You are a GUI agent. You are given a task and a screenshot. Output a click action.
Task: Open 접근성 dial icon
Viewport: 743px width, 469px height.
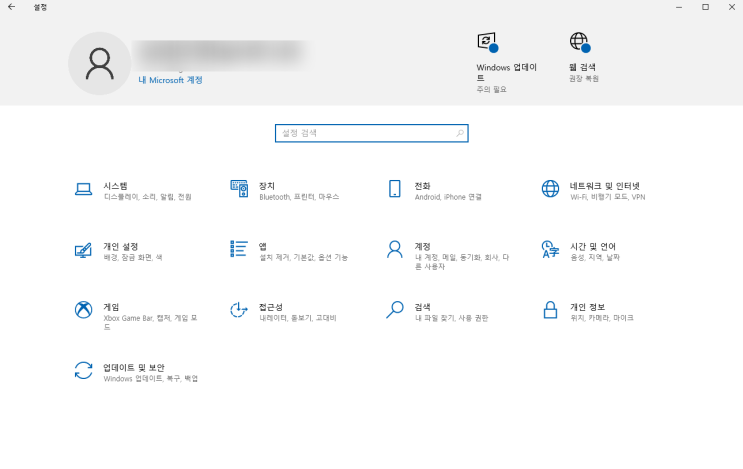coord(239,310)
